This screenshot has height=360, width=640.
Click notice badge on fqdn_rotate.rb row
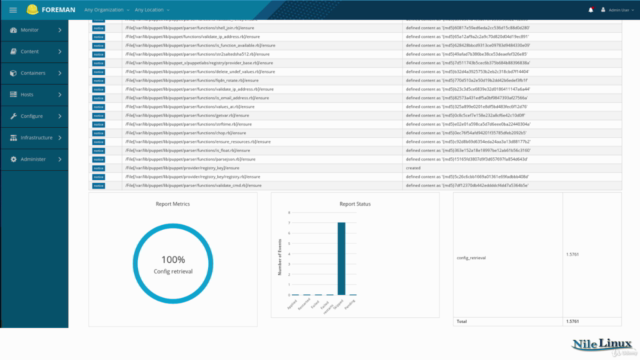[98, 81]
